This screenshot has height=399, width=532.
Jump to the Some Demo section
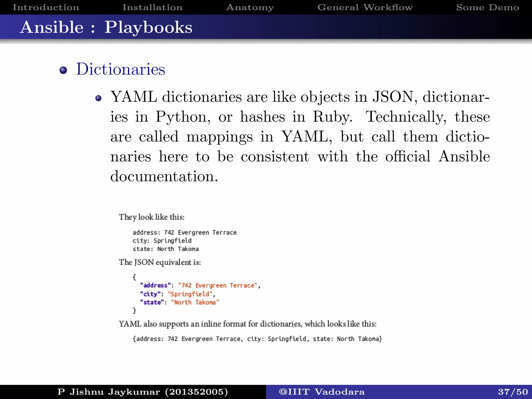(x=488, y=7)
